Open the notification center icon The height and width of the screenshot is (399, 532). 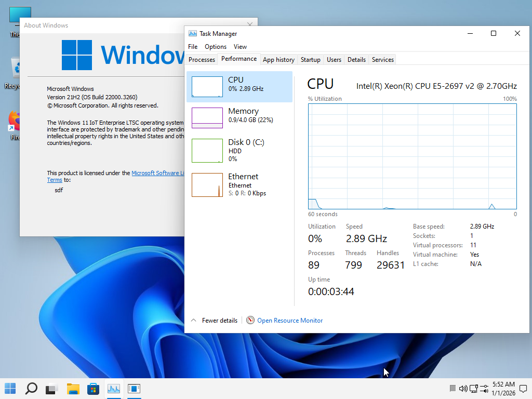click(x=523, y=389)
